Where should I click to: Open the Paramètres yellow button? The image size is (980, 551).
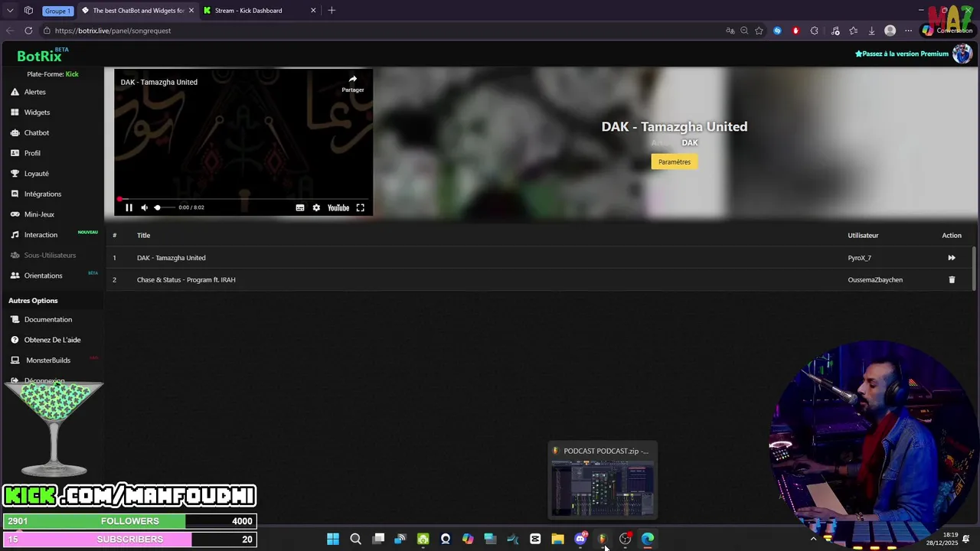[675, 161]
